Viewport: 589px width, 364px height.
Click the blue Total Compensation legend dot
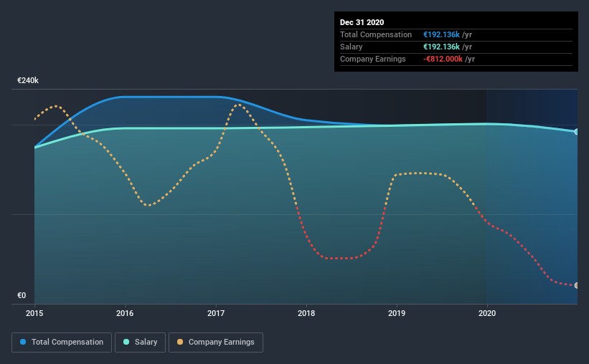click(x=23, y=342)
